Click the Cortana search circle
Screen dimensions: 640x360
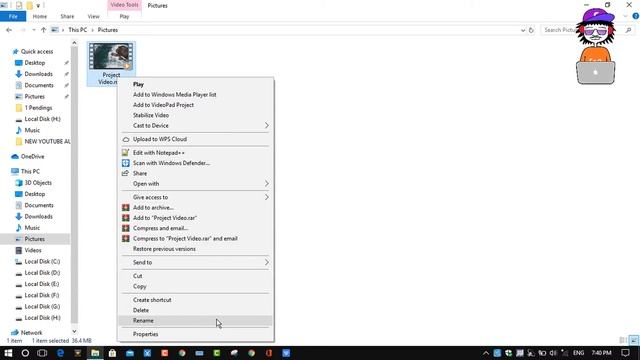[25, 353]
